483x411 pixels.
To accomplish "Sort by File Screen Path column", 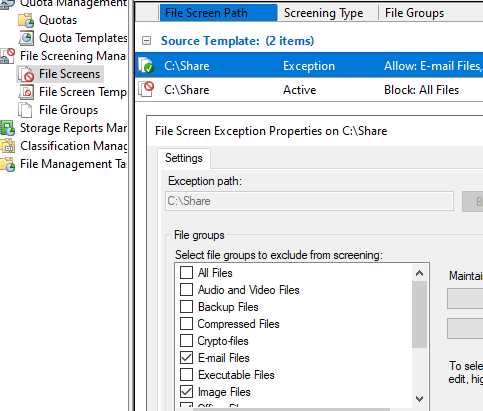I will 218,13.
